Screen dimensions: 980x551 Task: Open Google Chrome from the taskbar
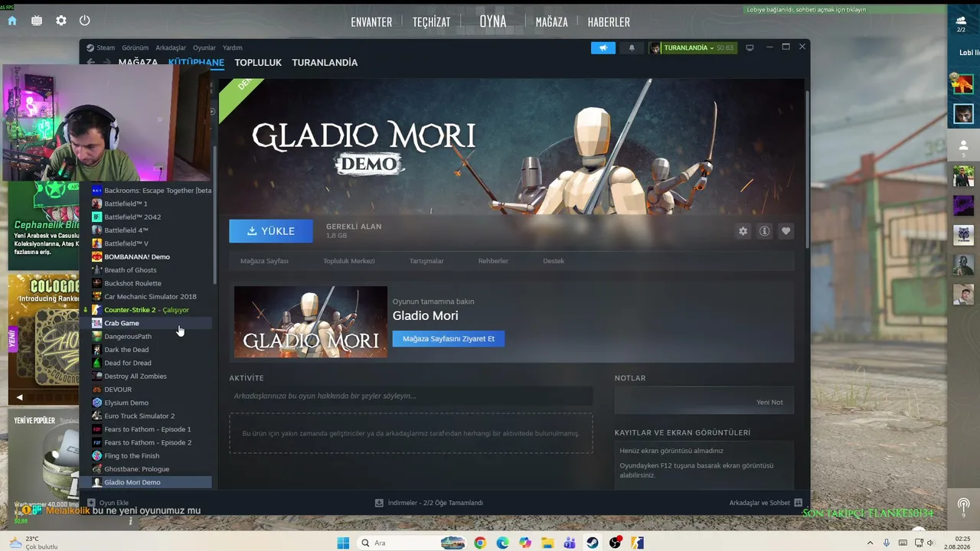tap(480, 543)
